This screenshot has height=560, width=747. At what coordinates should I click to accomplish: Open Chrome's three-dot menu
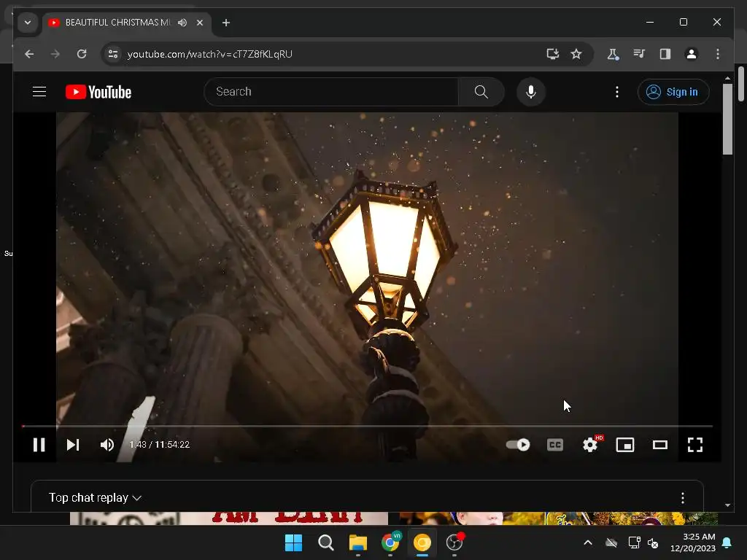click(718, 54)
